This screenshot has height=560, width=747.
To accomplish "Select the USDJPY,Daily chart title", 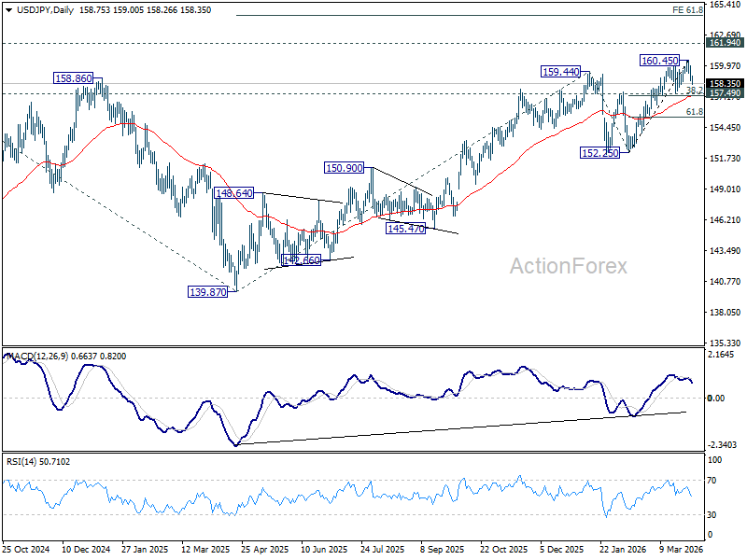I will [x=45, y=10].
